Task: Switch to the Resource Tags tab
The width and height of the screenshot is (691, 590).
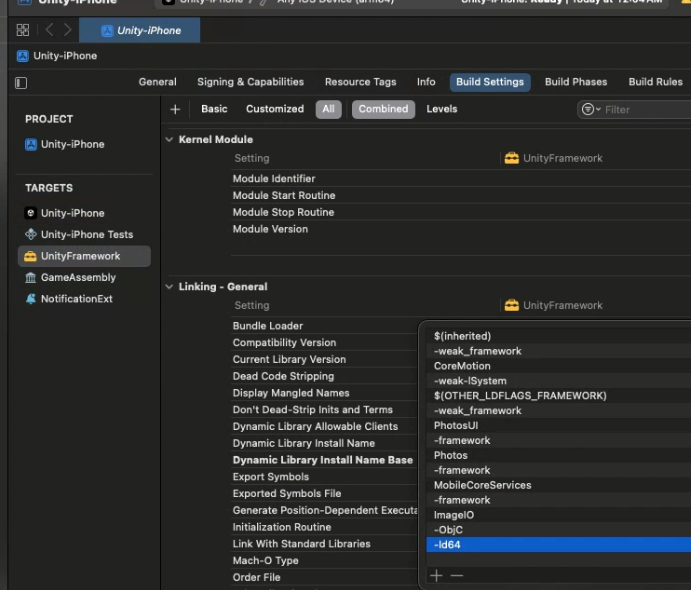Action: (360, 82)
